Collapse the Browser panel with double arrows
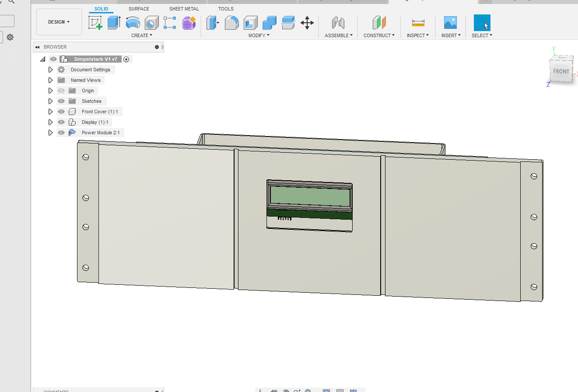The width and height of the screenshot is (578, 392). click(x=37, y=47)
